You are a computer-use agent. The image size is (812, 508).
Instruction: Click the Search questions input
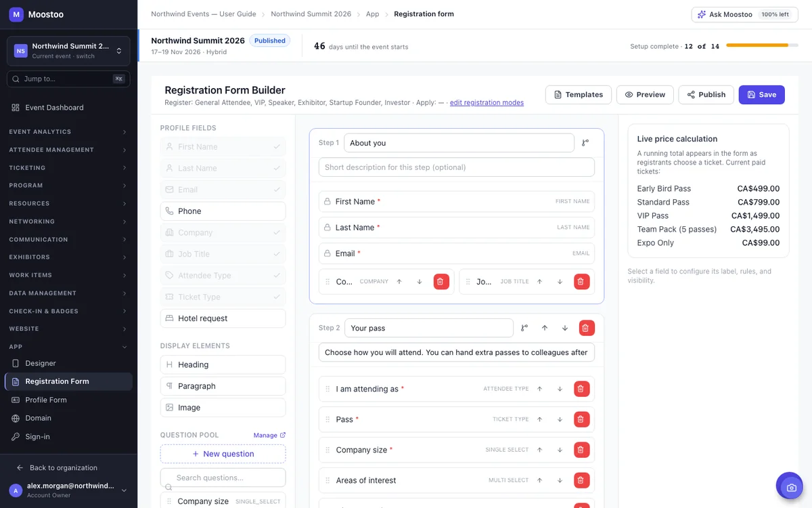[x=223, y=478]
